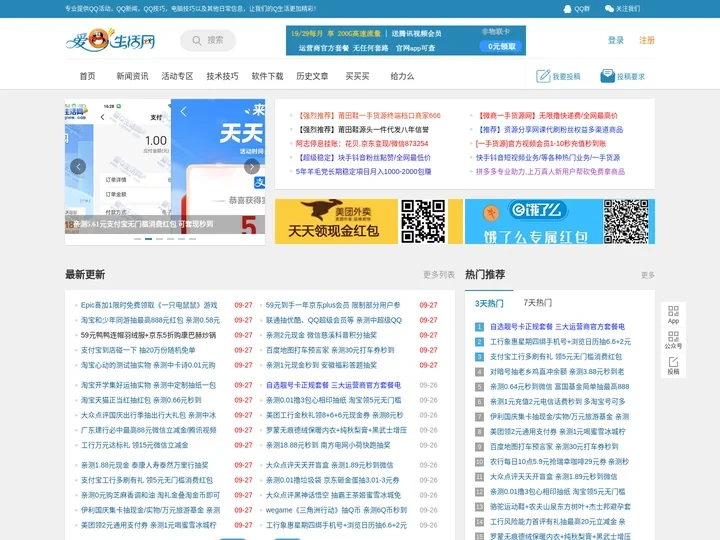Open 59元鸭鸭连帽羽绒服 article
This screenshot has height=540, width=720.
[x=148, y=335]
